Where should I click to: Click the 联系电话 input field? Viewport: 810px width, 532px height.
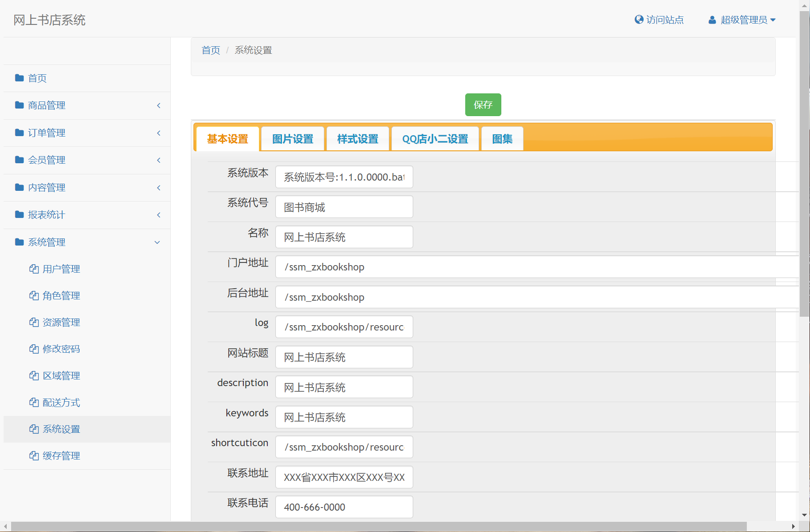pyautogui.click(x=344, y=507)
